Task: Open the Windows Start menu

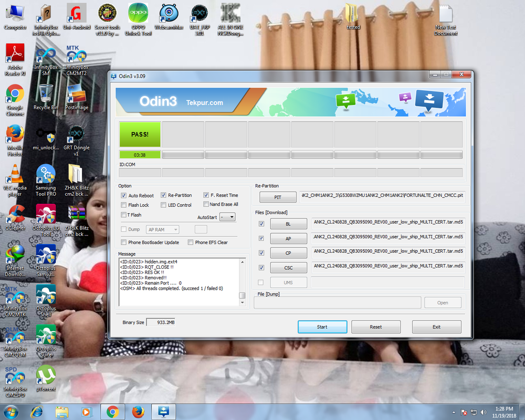Action: [x=10, y=412]
